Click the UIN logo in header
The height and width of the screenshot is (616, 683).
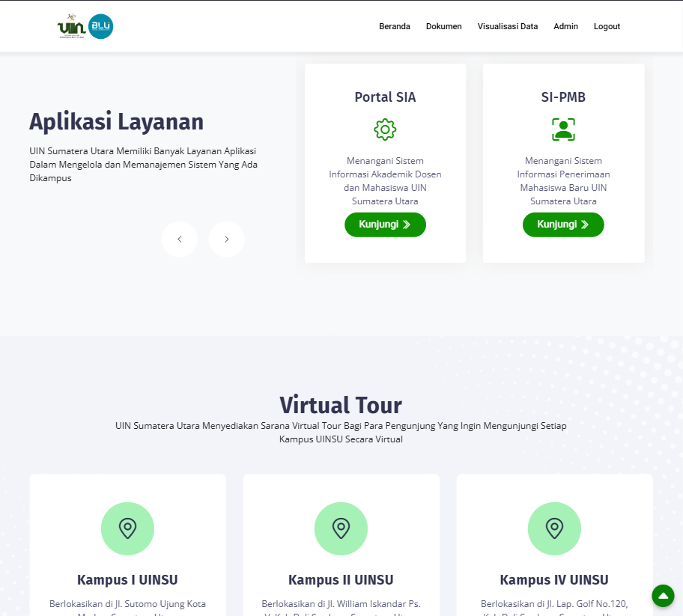(72, 26)
